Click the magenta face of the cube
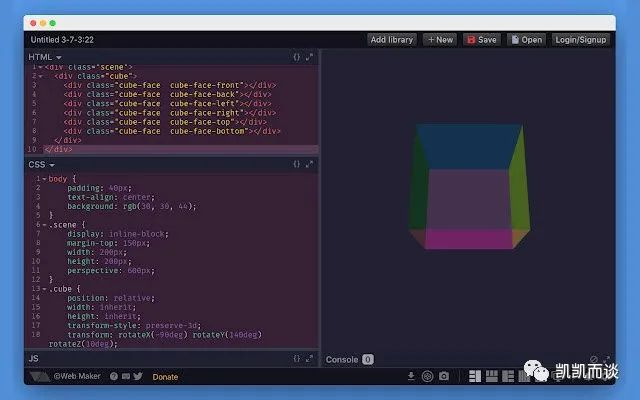This screenshot has width=640, height=400. coord(469,239)
